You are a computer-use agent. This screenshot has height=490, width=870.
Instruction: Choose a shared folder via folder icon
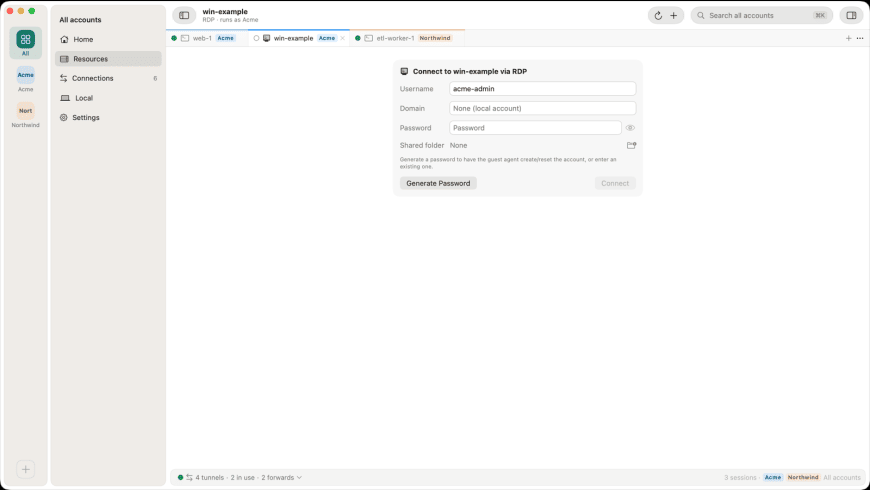pos(631,145)
